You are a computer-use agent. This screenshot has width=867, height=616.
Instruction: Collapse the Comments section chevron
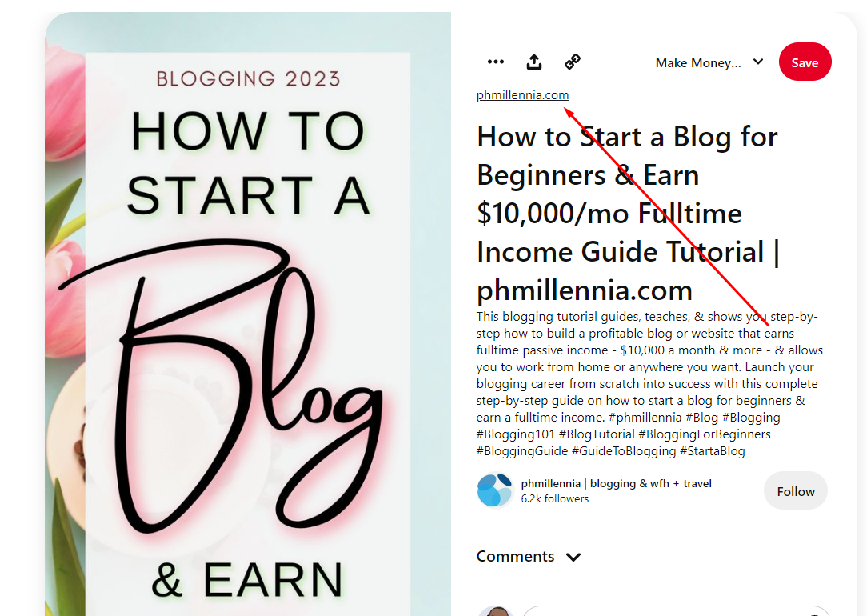click(573, 557)
